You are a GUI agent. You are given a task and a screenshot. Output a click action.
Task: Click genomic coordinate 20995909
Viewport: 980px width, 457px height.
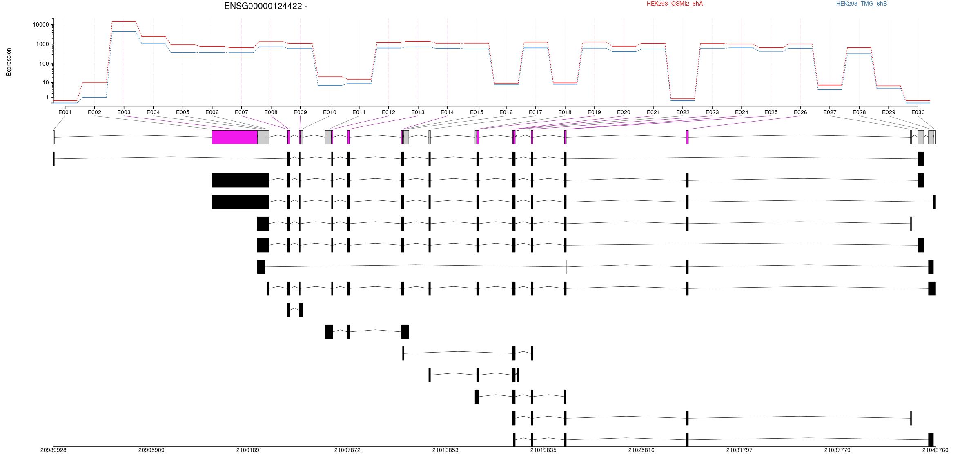pos(151,450)
